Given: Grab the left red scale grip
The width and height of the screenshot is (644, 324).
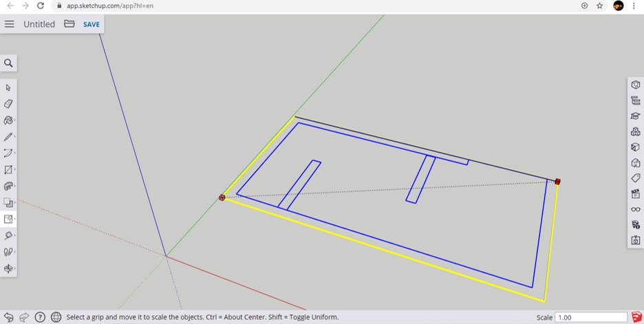Looking at the screenshot, I should tap(222, 197).
